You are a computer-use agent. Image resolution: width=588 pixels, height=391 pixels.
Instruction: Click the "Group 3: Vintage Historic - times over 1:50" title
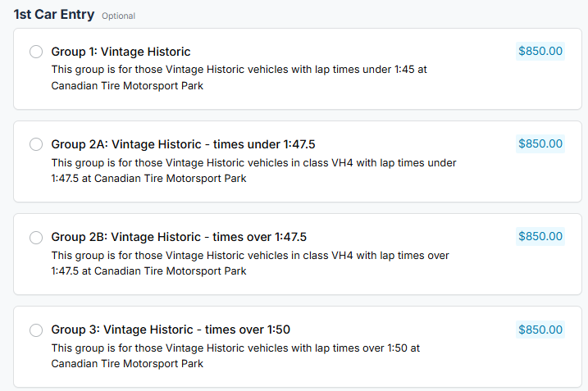click(x=171, y=330)
